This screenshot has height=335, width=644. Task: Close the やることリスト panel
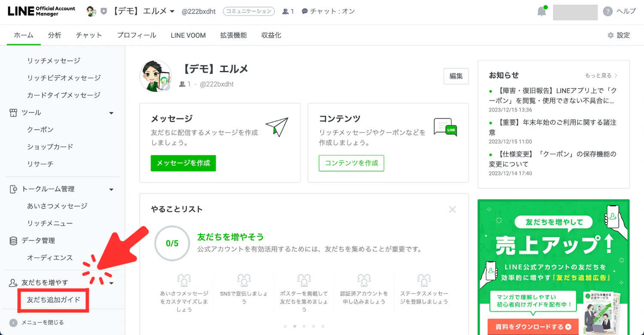[x=452, y=209]
